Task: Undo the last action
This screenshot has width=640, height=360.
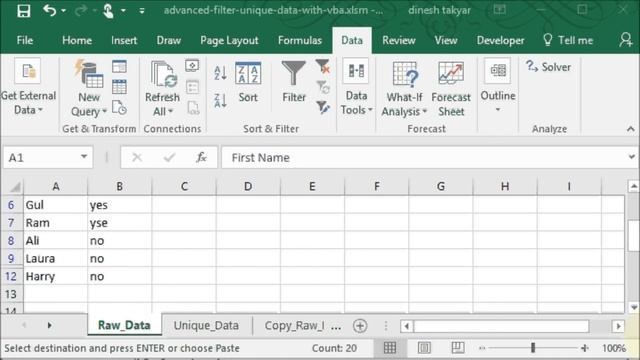Action: click(x=49, y=11)
